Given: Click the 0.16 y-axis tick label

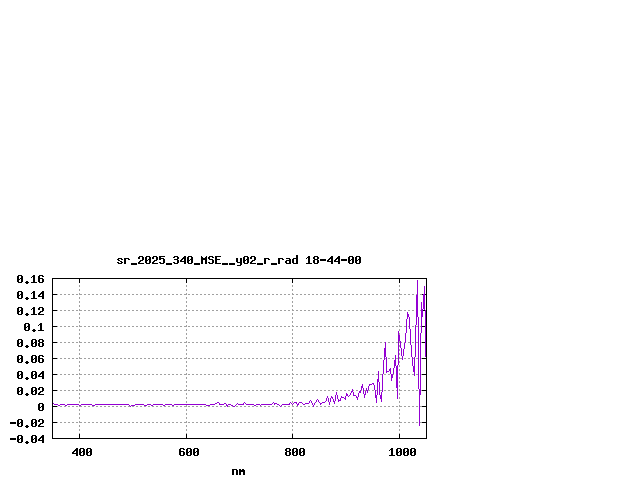Looking at the screenshot, I should click(x=30, y=279).
